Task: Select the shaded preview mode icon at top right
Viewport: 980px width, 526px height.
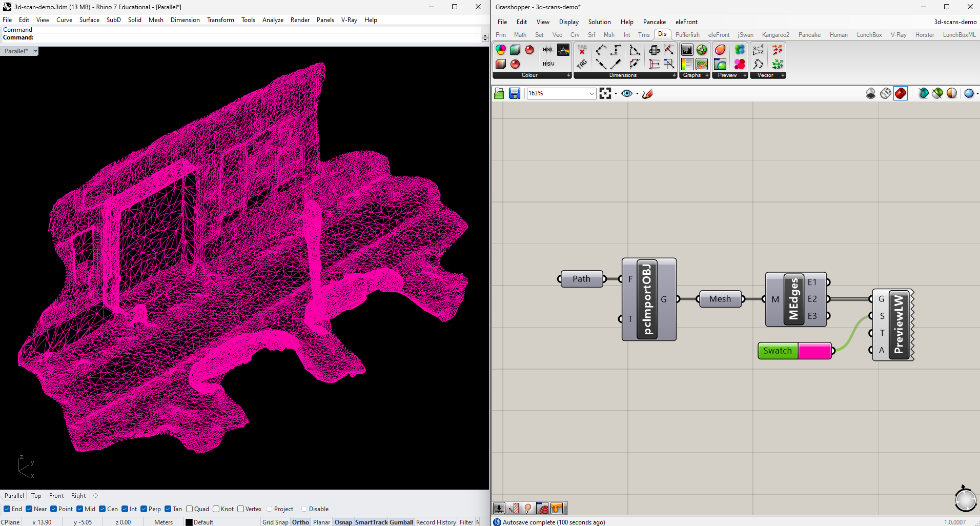Action: pyautogui.click(x=900, y=93)
